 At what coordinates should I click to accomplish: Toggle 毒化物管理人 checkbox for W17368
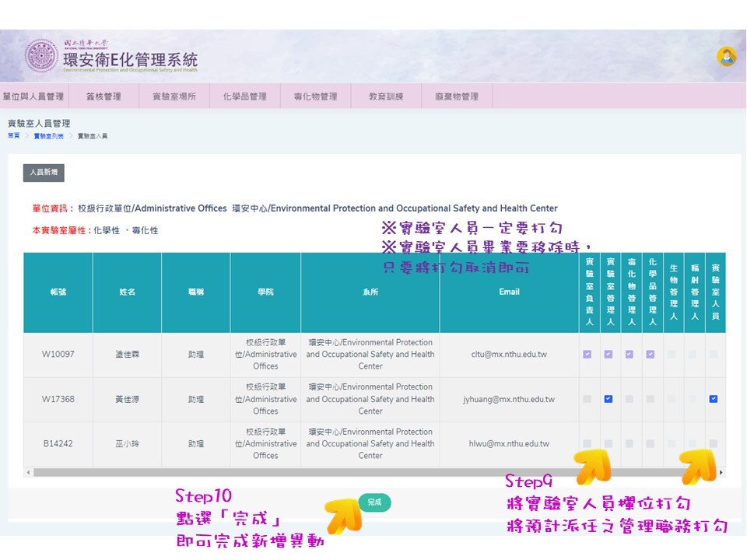(630, 399)
